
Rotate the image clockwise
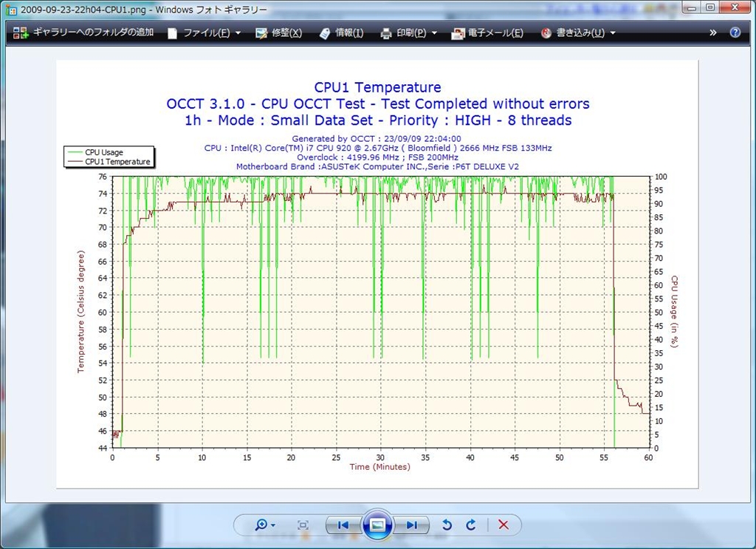coord(470,525)
